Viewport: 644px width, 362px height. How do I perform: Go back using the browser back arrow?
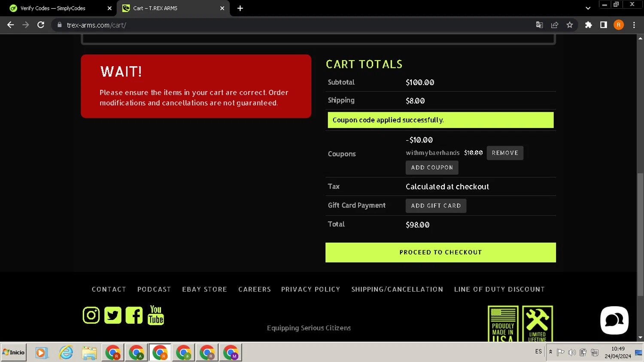pyautogui.click(x=11, y=25)
